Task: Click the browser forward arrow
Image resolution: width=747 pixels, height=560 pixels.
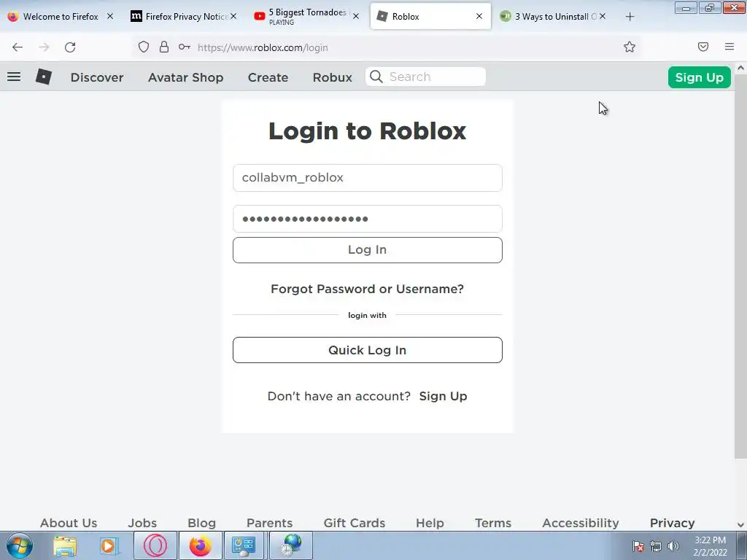Action: (x=44, y=47)
